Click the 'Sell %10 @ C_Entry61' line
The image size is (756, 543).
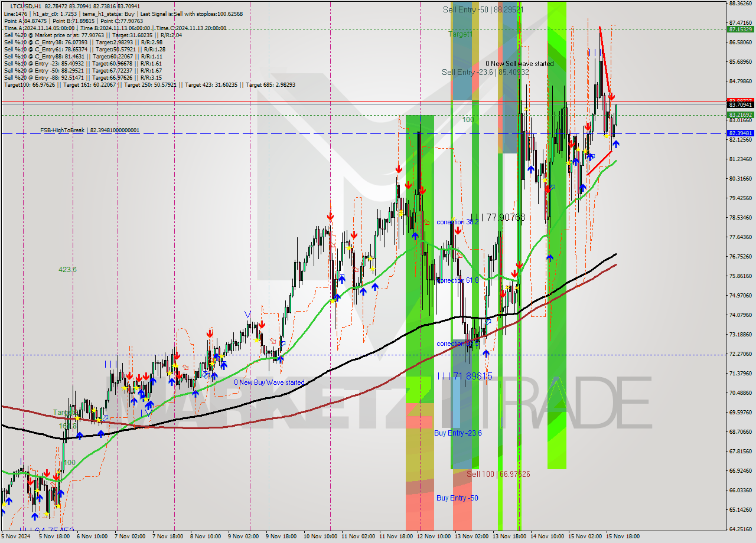(84, 49)
